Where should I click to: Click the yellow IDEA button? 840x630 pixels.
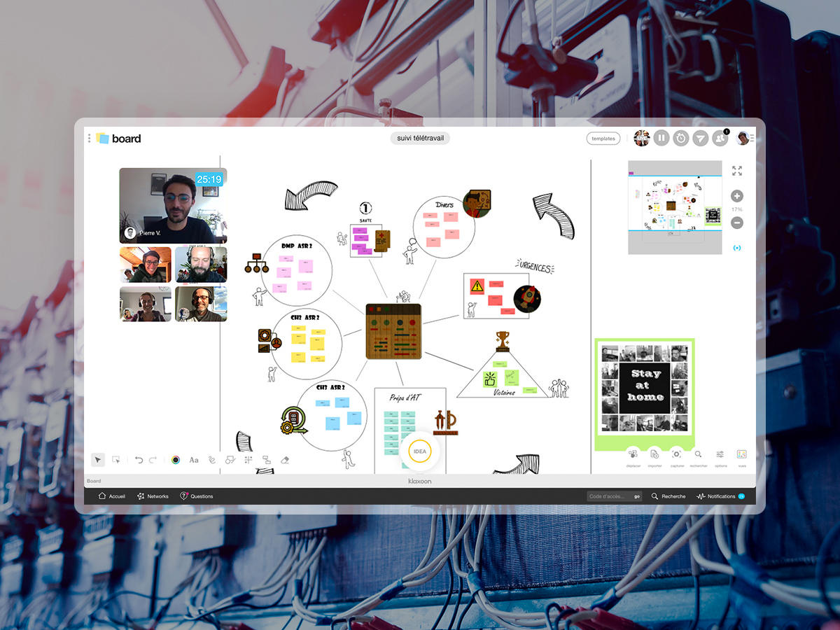pos(420,451)
